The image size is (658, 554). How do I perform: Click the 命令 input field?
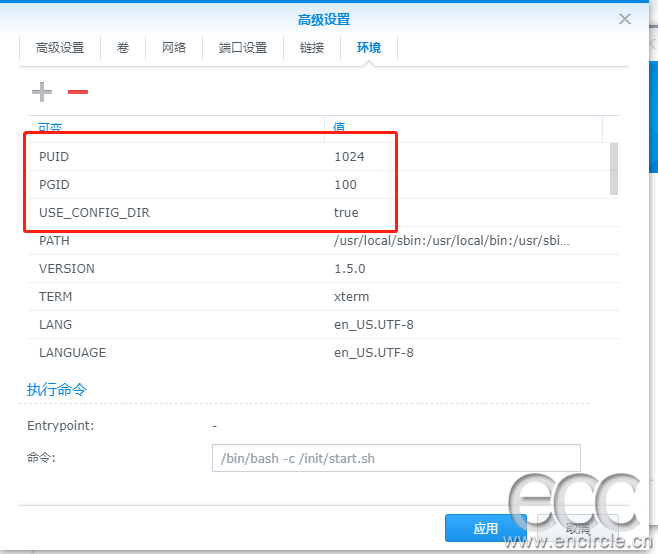[x=396, y=458]
